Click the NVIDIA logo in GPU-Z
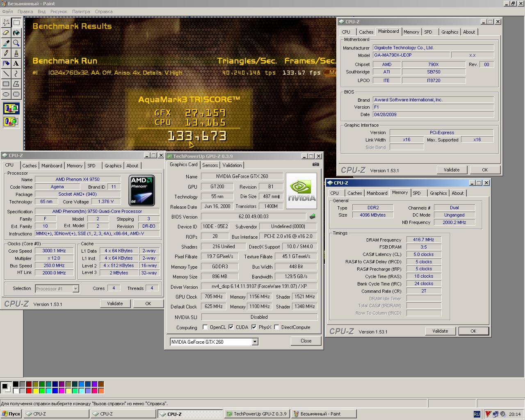 [301, 191]
